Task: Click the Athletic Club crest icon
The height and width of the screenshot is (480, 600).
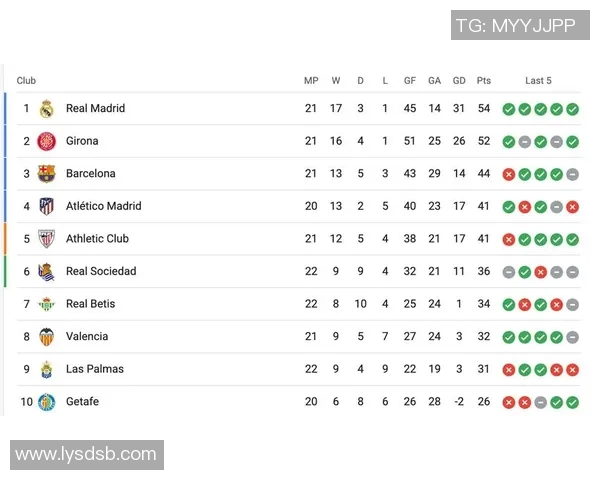Action: 46,238
